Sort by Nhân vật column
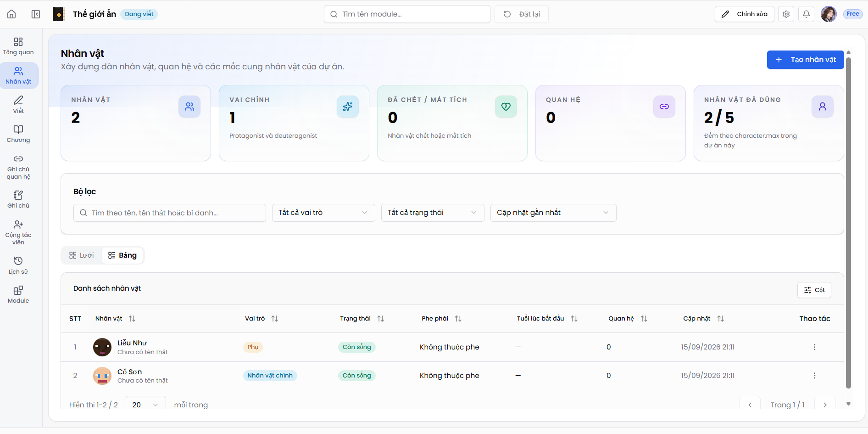 pos(132,319)
